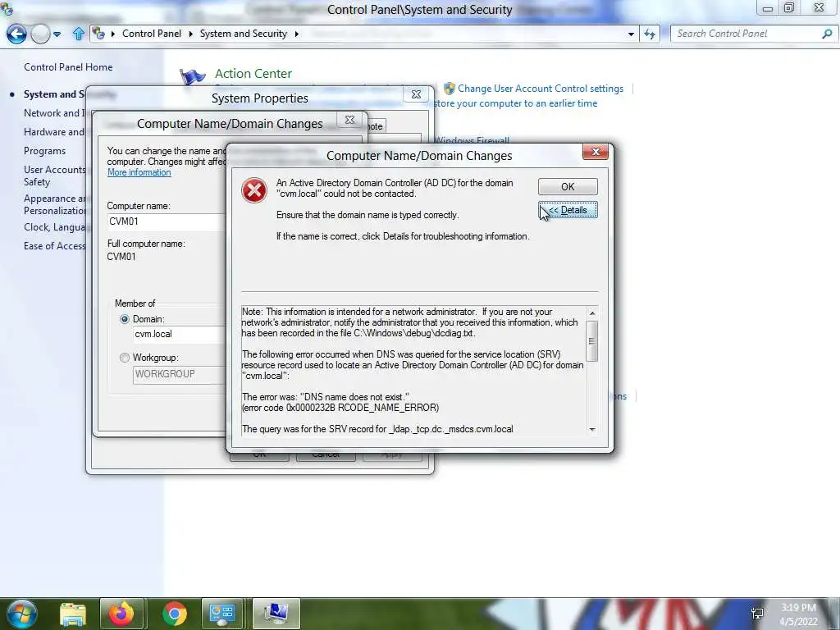Open User Accounts sidebar link
The width and height of the screenshot is (840, 630).
click(x=54, y=176)
